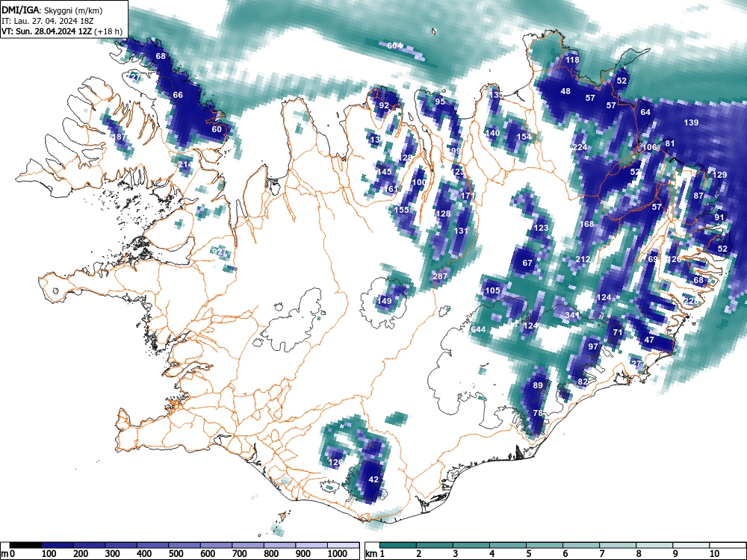Click the '644' visibility value
Screen dimensions: 747x560
coord(478,329)
